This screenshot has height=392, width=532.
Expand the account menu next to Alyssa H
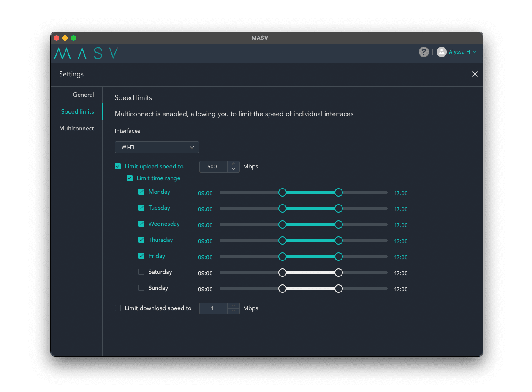coord(475,51)
